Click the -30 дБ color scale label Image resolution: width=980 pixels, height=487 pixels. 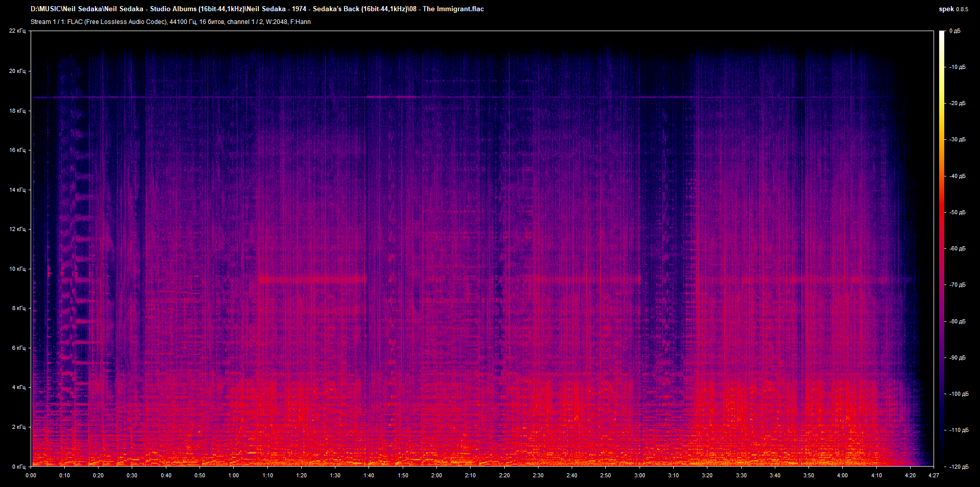point(957,139)
